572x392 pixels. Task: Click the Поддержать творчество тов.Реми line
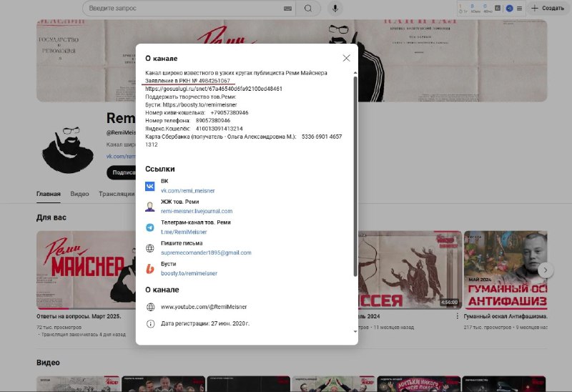(191, 97)
